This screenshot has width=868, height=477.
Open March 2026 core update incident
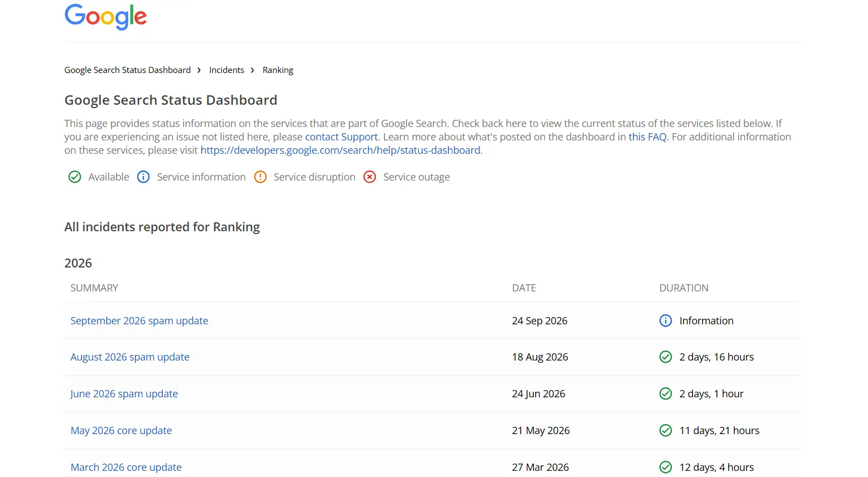(126, 467)
